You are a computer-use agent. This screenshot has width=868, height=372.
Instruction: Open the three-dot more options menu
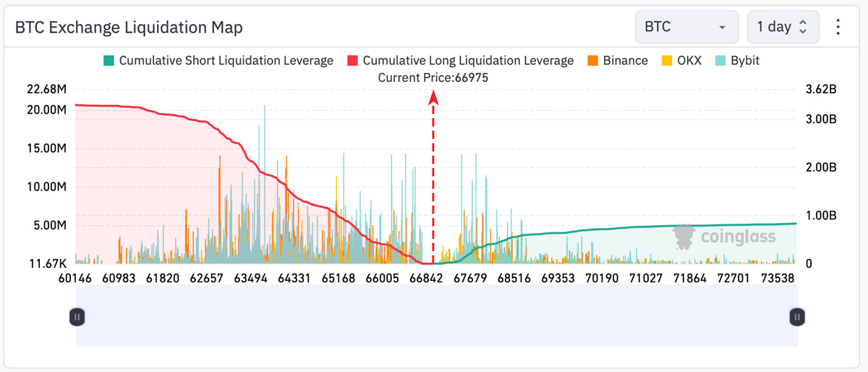coord(838,28)
